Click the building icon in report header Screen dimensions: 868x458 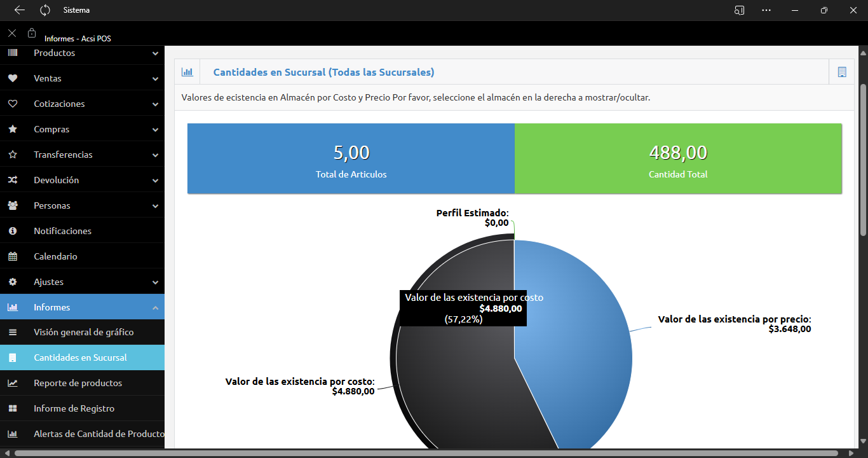(x=842, y=72)
